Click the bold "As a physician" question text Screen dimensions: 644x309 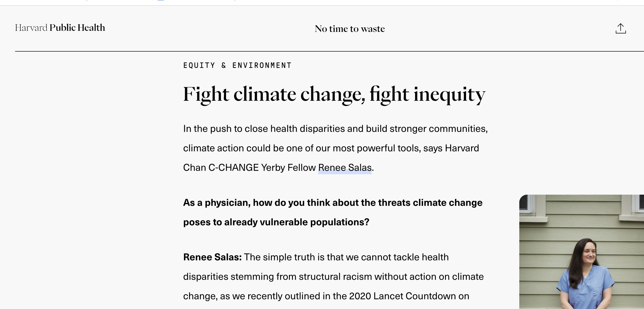click(x=333, y=212)
